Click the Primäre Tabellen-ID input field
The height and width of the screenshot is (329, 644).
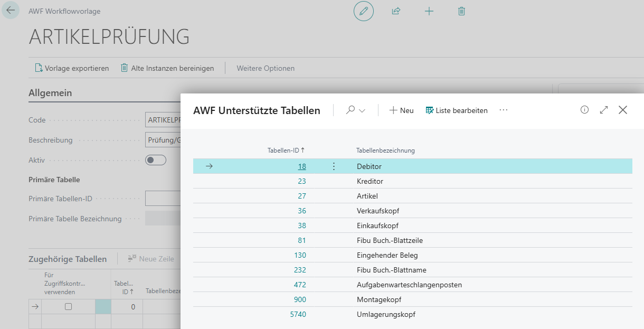(163, 199)
